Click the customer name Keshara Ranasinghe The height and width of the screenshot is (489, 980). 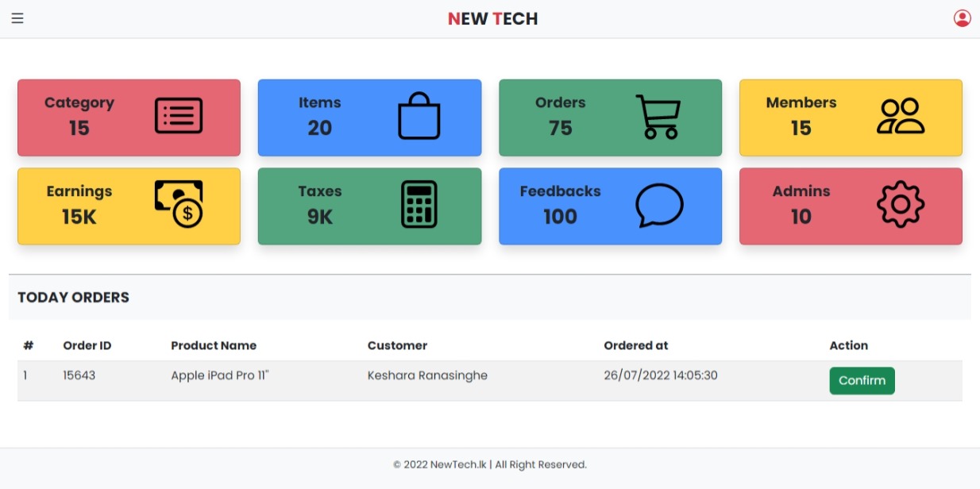tap(427, 375)
